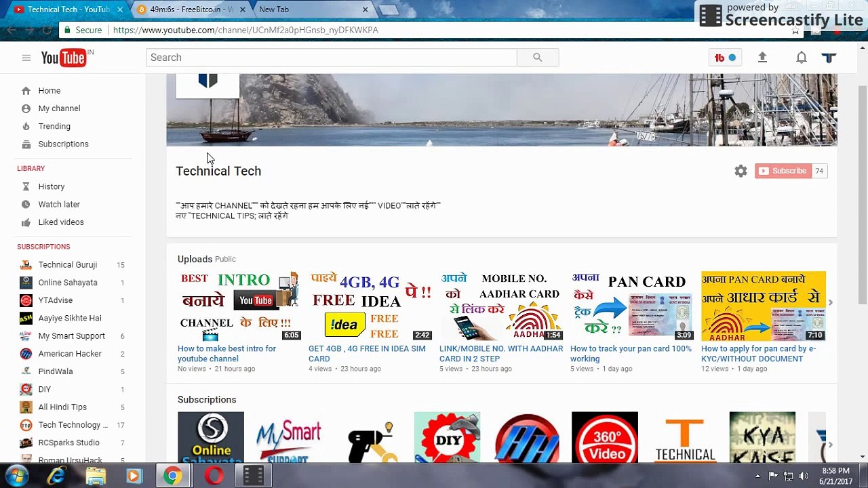
Task: Click the Liked videos thumbs-up icon
Action: click(x=26, y=222)
